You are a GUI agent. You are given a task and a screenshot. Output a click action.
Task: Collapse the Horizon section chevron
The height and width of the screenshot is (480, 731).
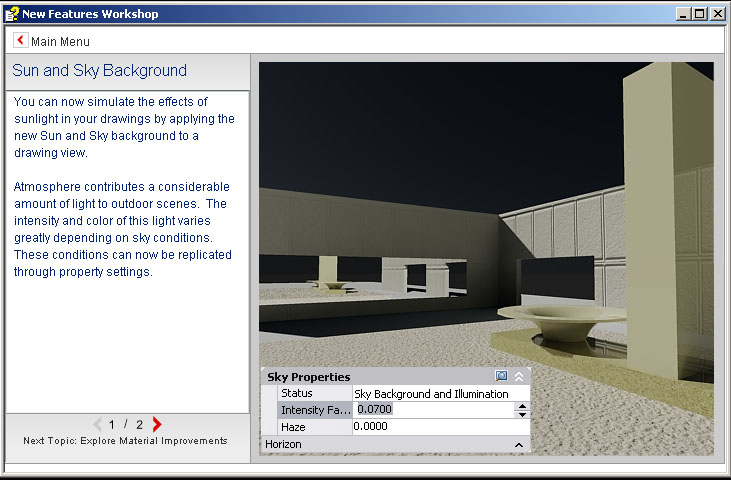coord(519,444)
